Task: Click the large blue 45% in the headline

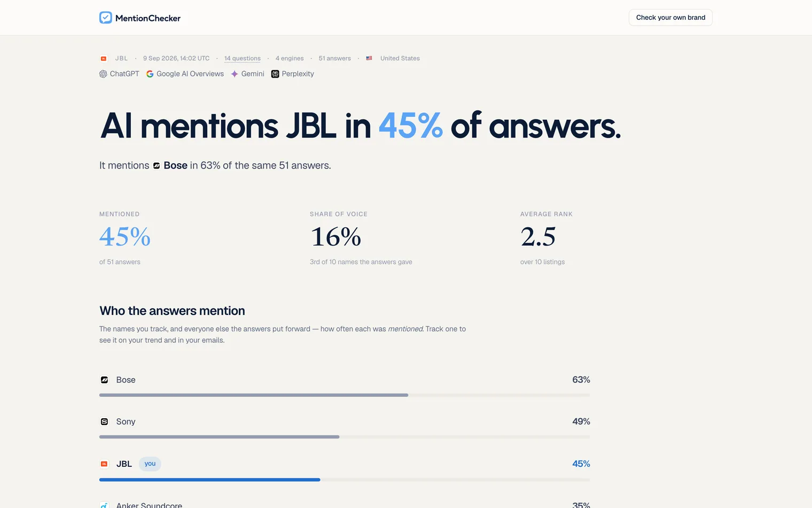Action: [x=411, y=126]
